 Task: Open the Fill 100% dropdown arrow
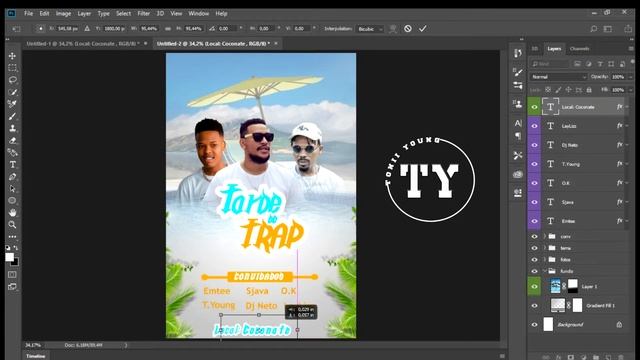tap(630, 89)
